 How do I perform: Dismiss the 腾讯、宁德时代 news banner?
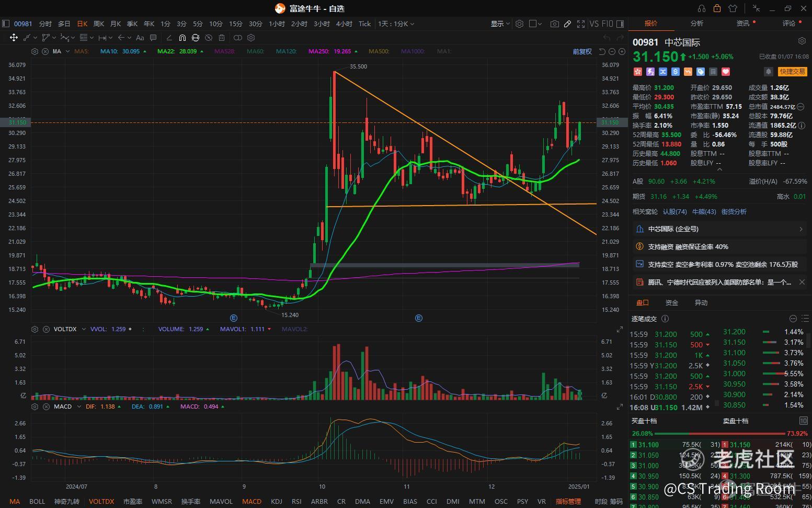pyautogui.click(x=802, y=282)
